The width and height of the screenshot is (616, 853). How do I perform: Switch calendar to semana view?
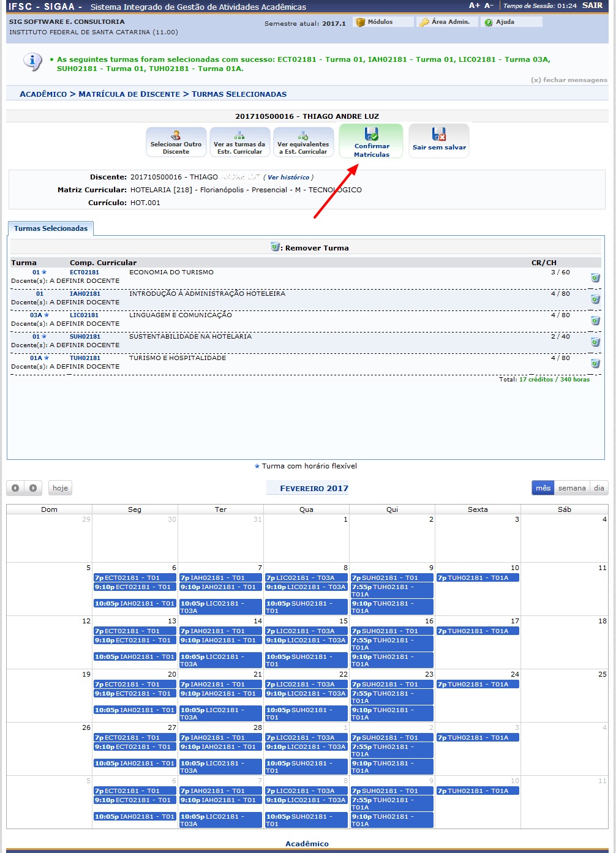572,488
